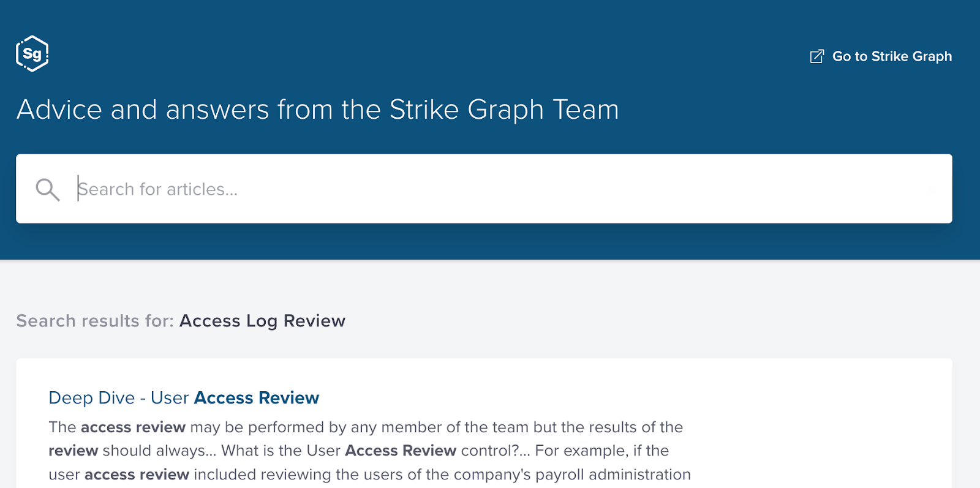
Task: Open the Deep Dive - User Access Review article
Action: [x=184, y=398]
